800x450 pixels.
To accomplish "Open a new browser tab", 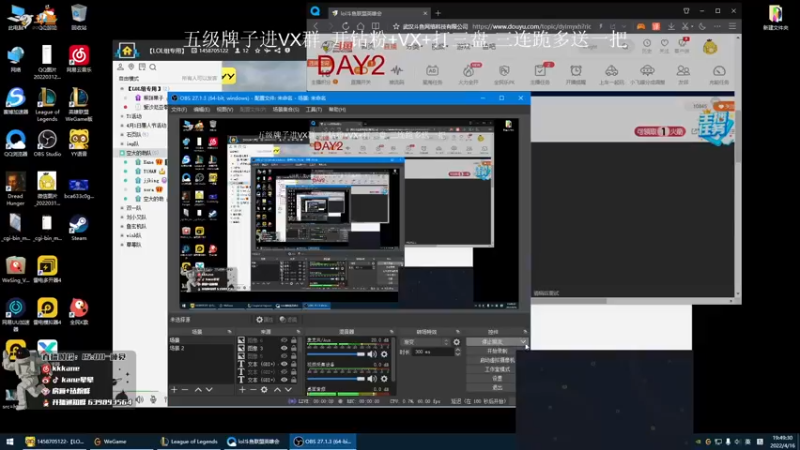I will tap(438, 13).
